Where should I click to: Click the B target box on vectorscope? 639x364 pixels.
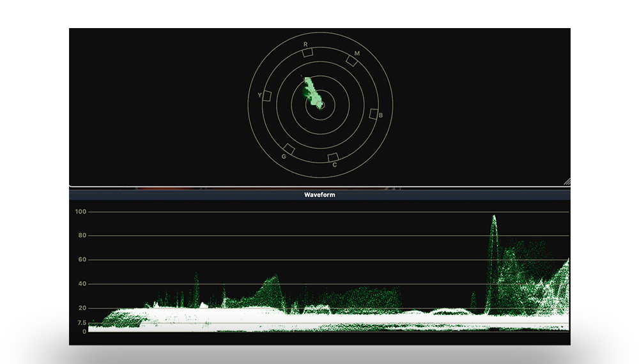coord(373,114)
